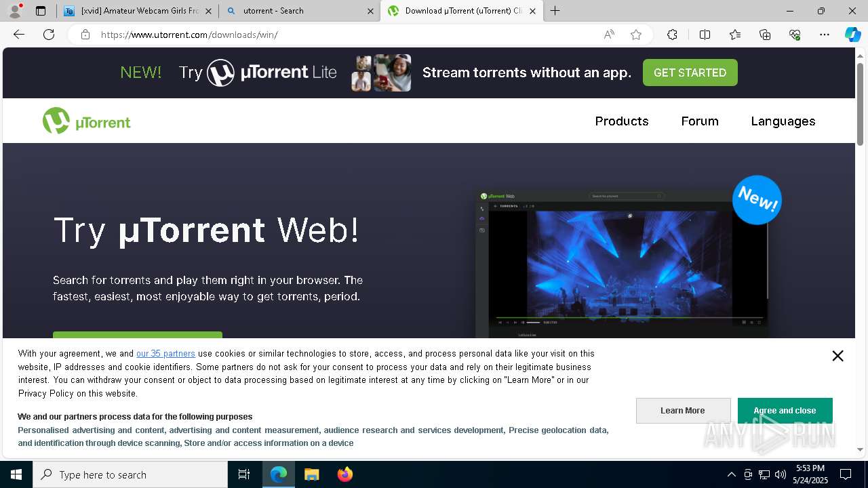Add page to favorites with the star icon
Image resolution: width=868 pixels, height=488 pixels.
[x=636, y=35]
